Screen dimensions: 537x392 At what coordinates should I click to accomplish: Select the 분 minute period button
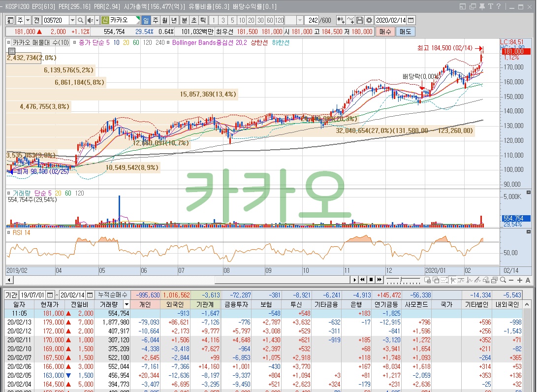click(x=184, y=20)
